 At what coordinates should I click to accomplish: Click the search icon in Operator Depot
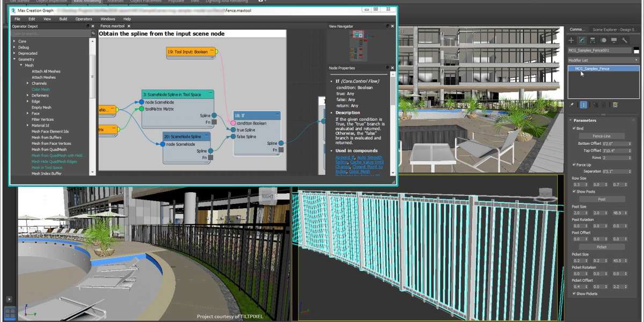[x=93, y=33]
